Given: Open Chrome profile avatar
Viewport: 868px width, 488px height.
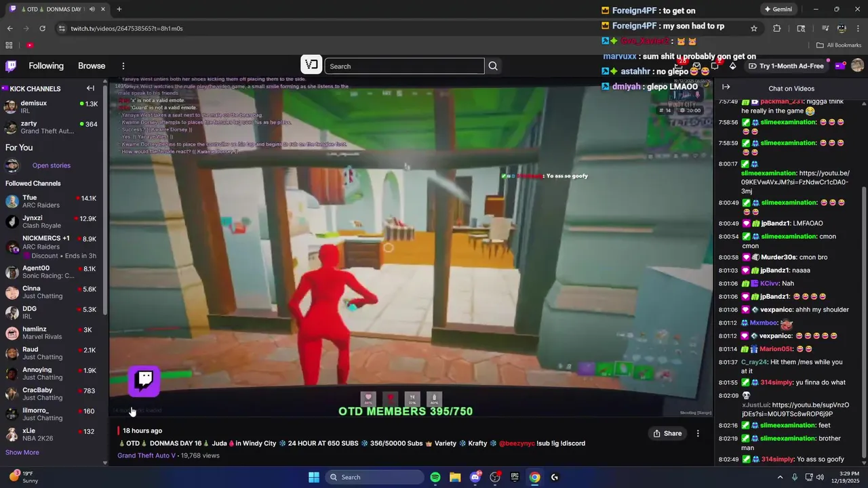Looking at the screenshot, I should click(842, 28).
